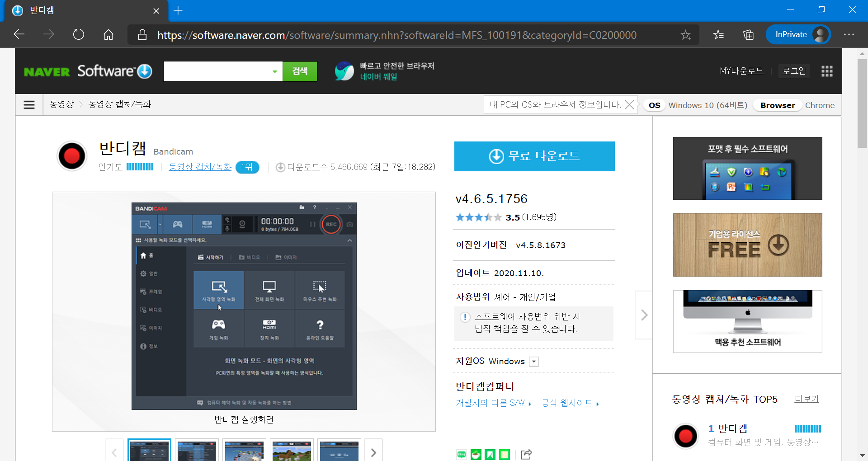868x461 pixels.
Task: Show the next thumbnail set
Action: pos(373,452)
